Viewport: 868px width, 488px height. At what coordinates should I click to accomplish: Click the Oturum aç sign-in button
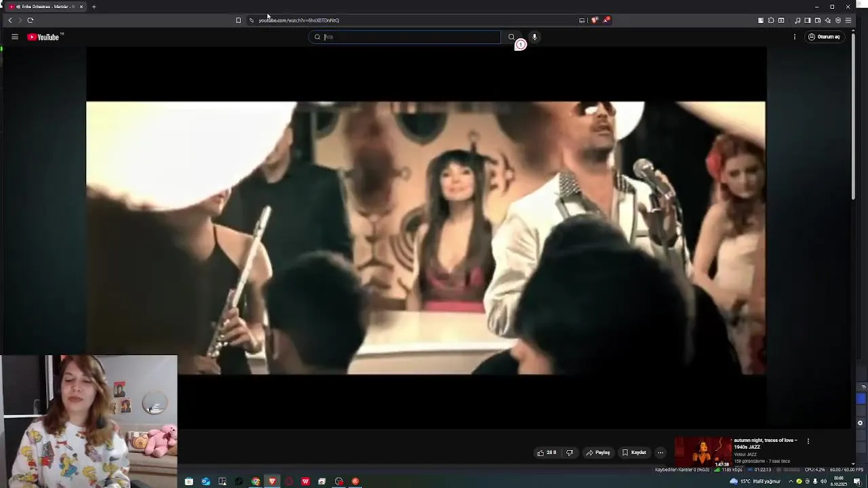pyautogui.click(x=824, y=37)
